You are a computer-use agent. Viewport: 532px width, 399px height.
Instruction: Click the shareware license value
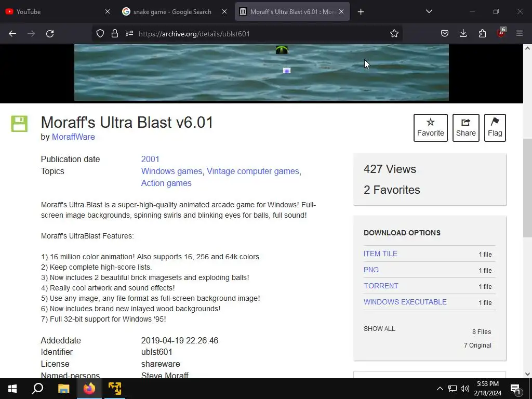tap(161, 364)
